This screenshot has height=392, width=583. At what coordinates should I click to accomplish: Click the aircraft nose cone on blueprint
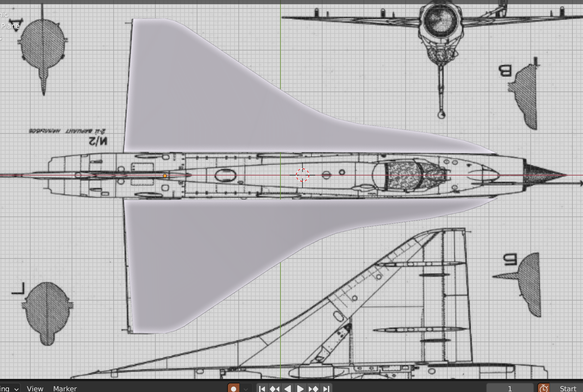pos(544,175)
